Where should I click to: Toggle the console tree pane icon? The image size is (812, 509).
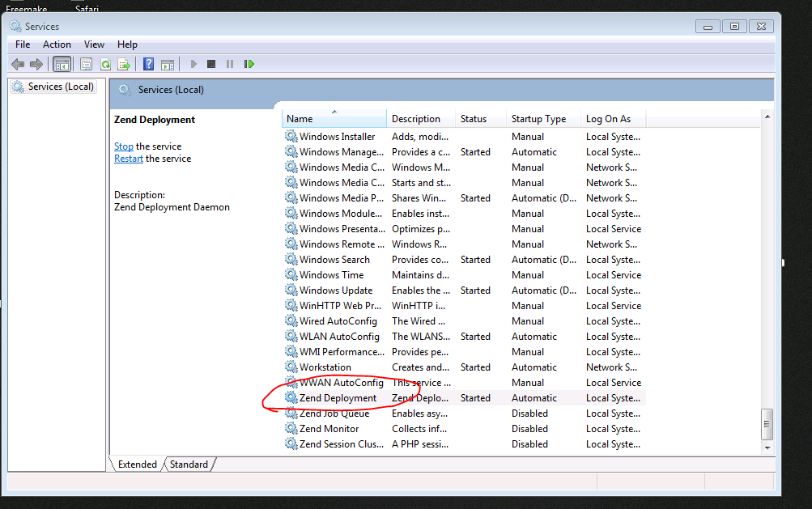(x=62, y=64)
